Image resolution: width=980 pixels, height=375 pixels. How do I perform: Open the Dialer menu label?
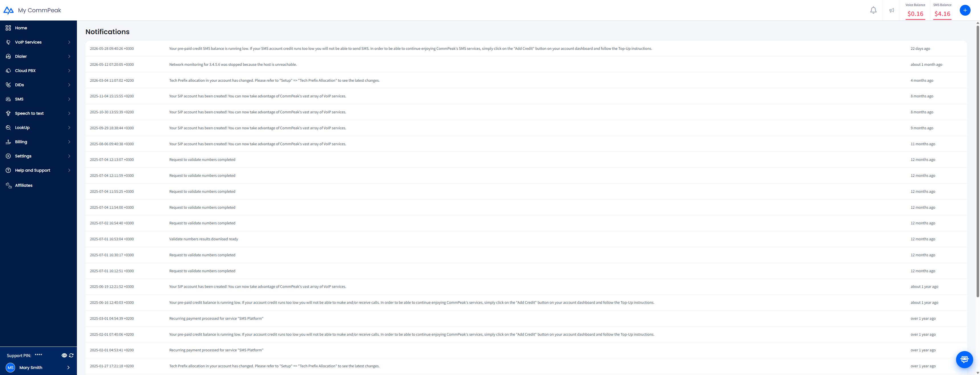(x=21, y=56)
